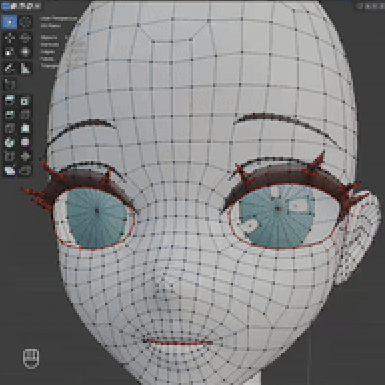385x385 pixels.
Task: Activate the Spin tool
Action: [9, 142]
